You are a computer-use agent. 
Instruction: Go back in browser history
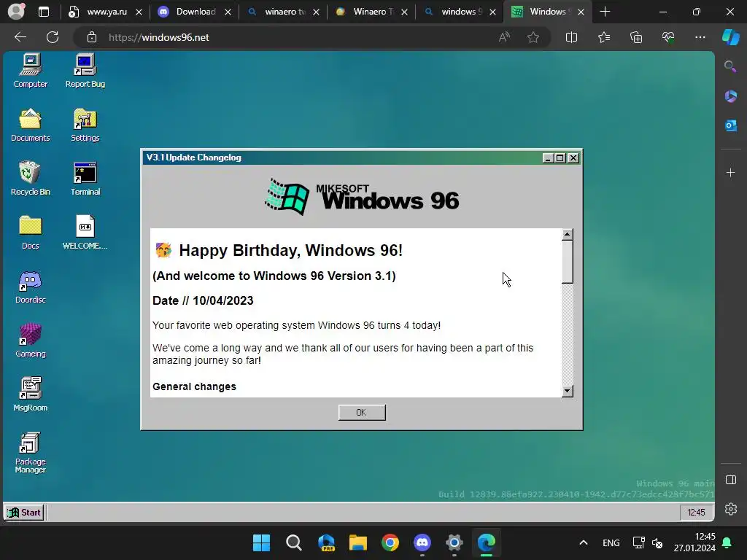click(20, 37)
